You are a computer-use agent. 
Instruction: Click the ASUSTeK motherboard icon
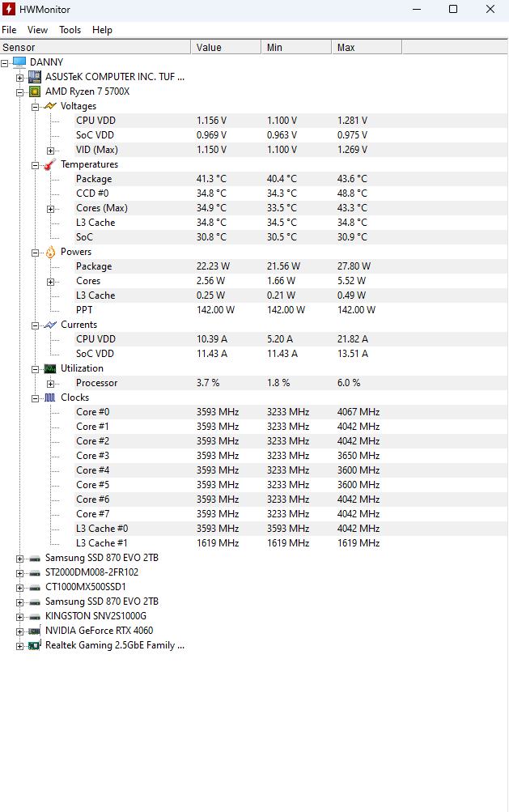click(35, 77)
